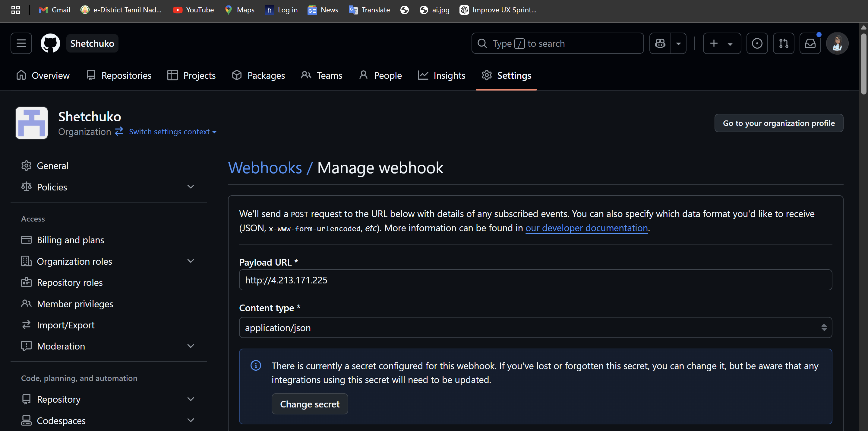Viewport: 868px width, 431px height.
Task: Click the Moderation report icon
Action: click(26, 346)
